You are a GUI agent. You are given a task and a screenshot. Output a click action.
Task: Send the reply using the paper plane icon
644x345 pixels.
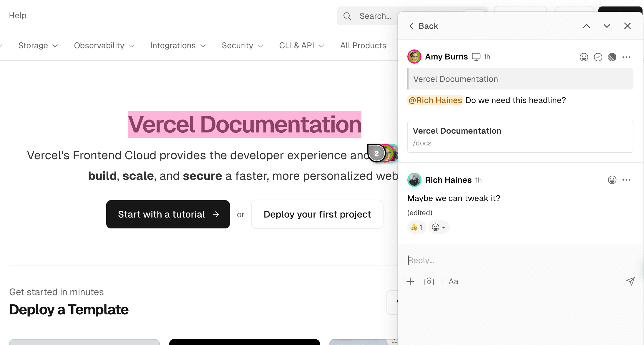point(630,281)
